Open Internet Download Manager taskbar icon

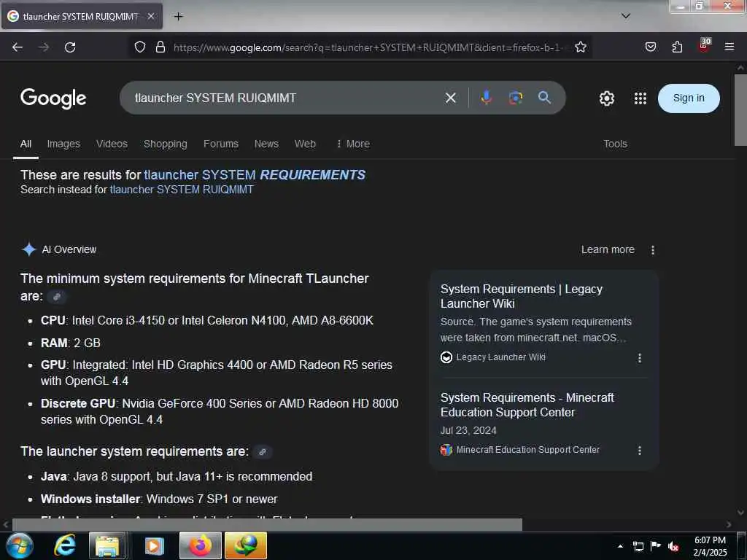click(x=246, y=545)
